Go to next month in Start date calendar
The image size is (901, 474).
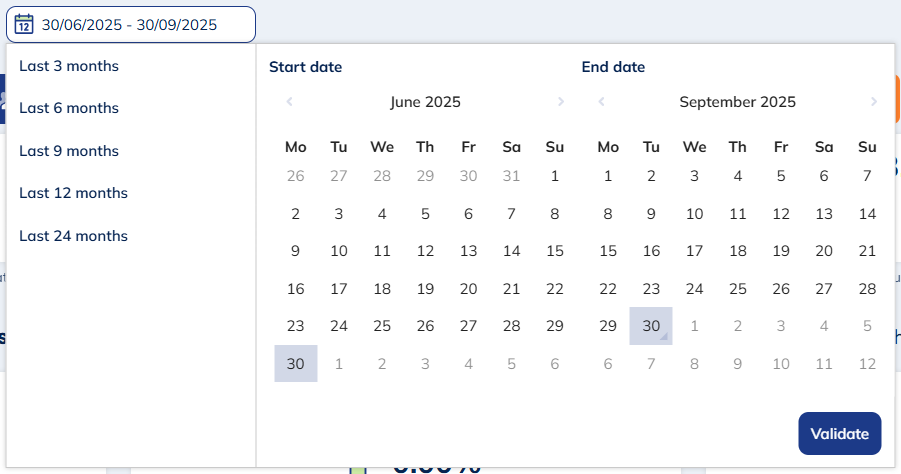[x=561, y=102]
